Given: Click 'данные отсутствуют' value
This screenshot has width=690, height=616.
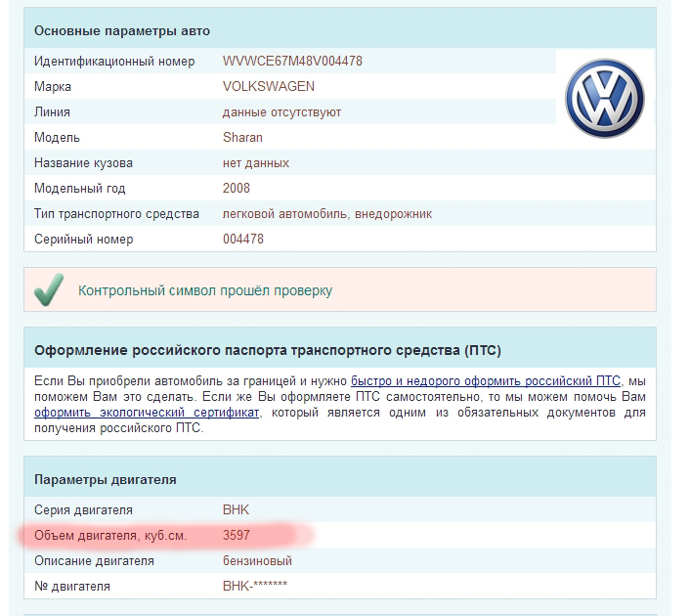Looking at the screenshot, I should point(281,111).
